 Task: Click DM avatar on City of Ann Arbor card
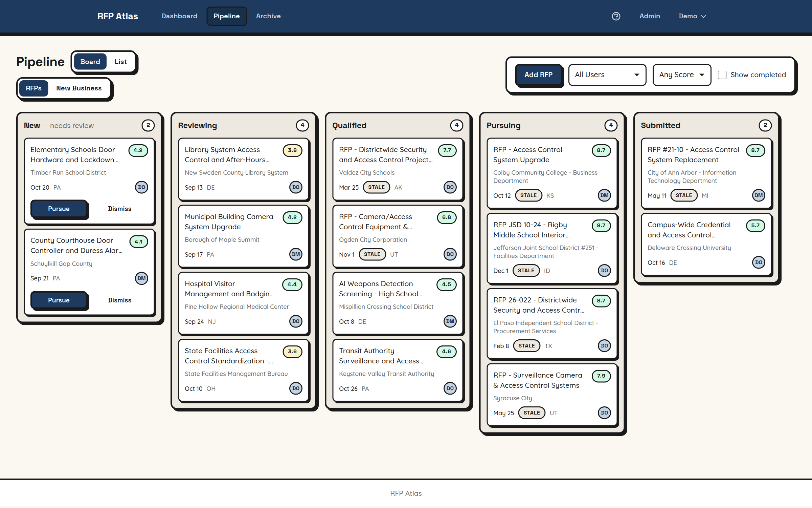759,195
